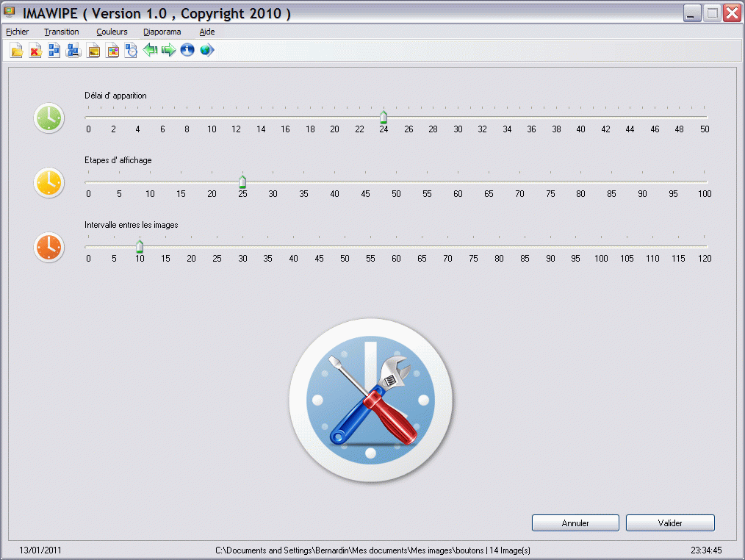745x560 pixels.
Task: Click the Délai d'apparition slider handle
Action: pyautogui.click(x=384, y=117)
